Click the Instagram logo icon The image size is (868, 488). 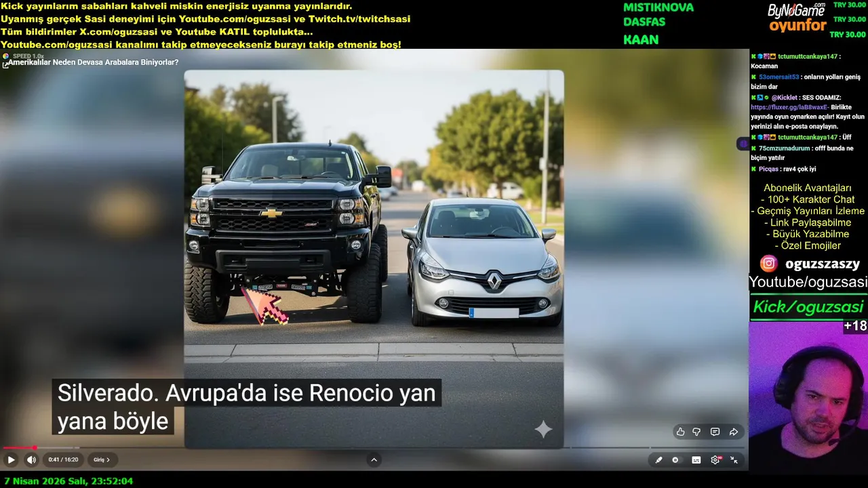click(768, 264)
